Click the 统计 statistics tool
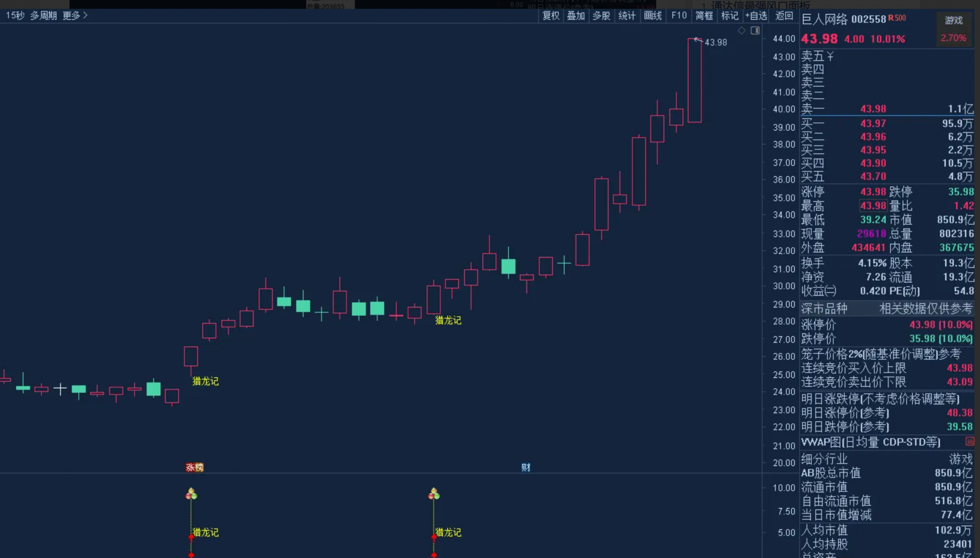980x558 pixels. click(627, 16)
